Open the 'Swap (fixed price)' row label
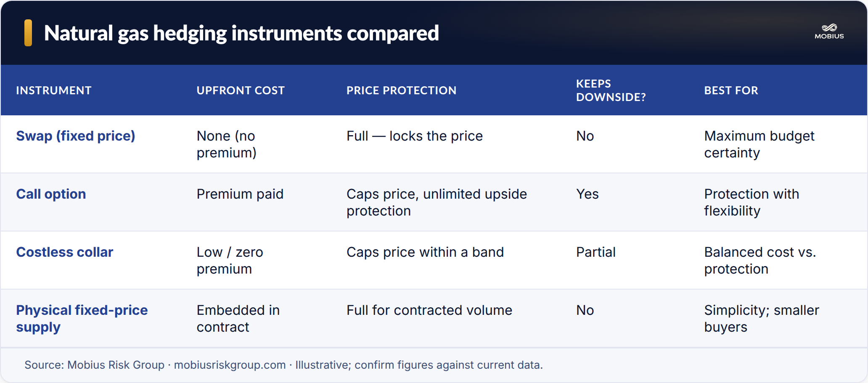The image size is (868, 383). coord(76,136)
